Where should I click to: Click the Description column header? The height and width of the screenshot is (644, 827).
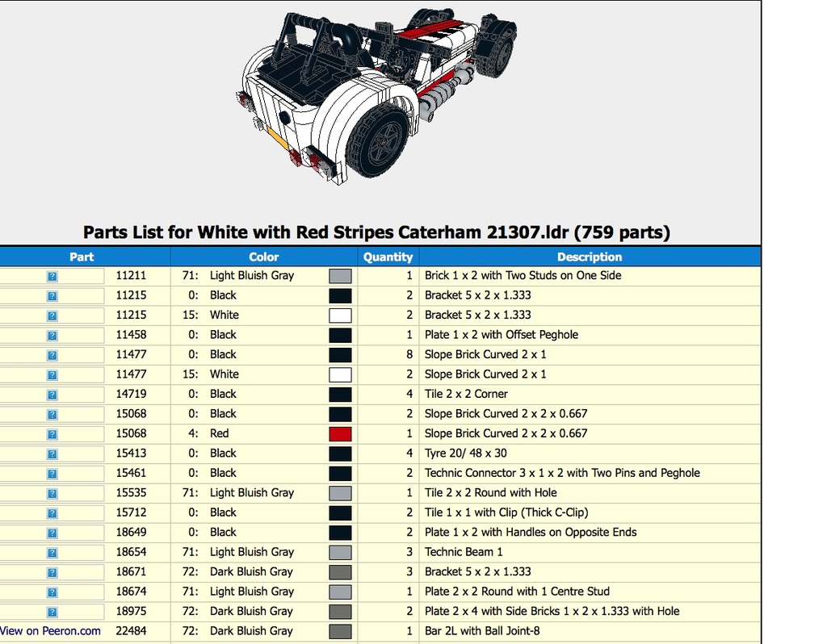[x=590, y=257]
